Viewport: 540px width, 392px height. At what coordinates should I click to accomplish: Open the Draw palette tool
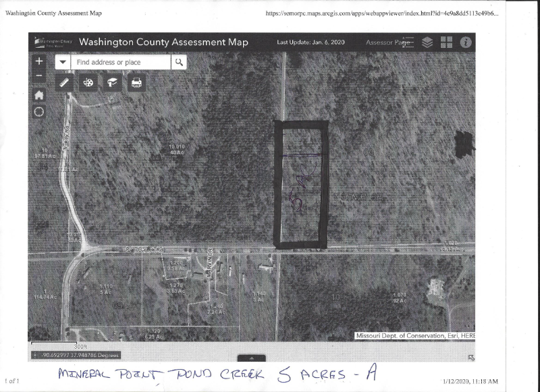[88, 82]
